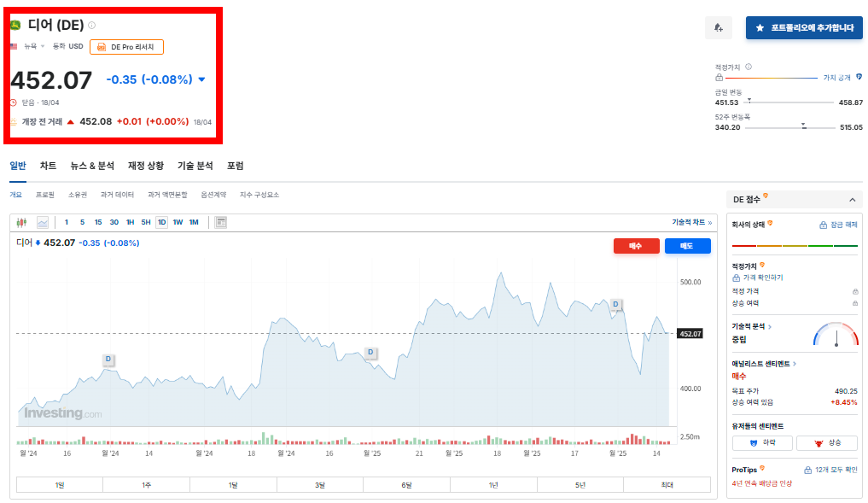868x503 pixels.
Task: Select the 과거 데이터 sub-tab
Action: tap(117, 195)
